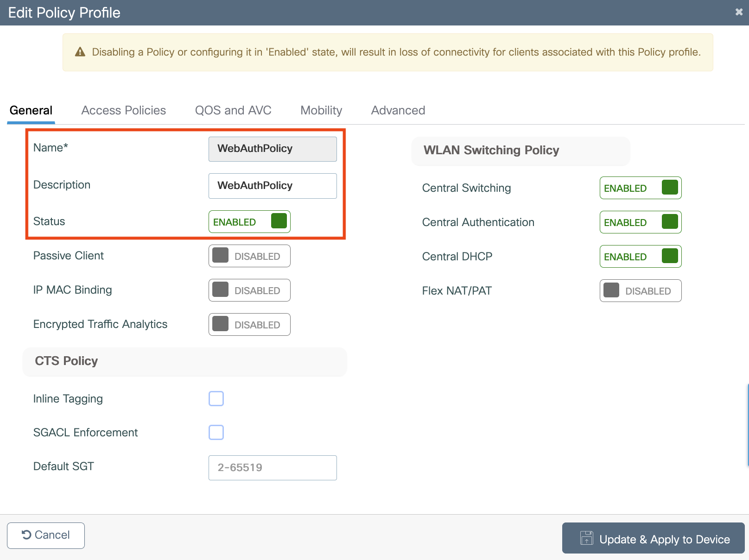Toggle Central Authentication off
Screen dimensions: 749x560
[640, 222]
